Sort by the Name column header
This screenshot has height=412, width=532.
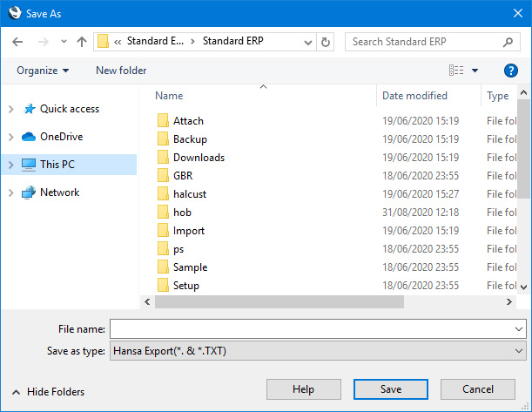coord(169,96)
